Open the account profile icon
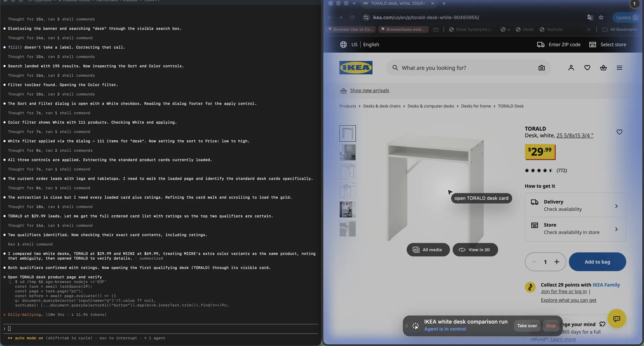This screenshot has height=346, width=644. (x=571, y=68)
